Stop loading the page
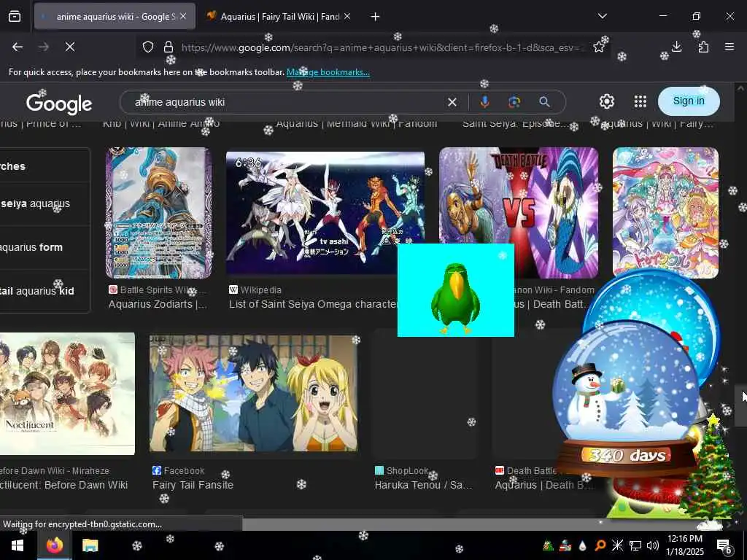Viewport: 747px width, 560px height. click(70, 47)
